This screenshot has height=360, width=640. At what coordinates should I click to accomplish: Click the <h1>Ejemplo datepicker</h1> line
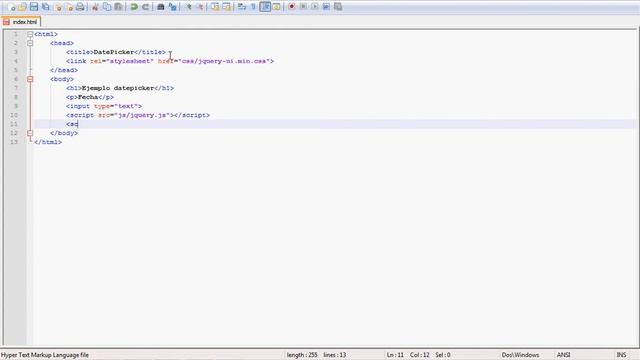click(120, 88)
